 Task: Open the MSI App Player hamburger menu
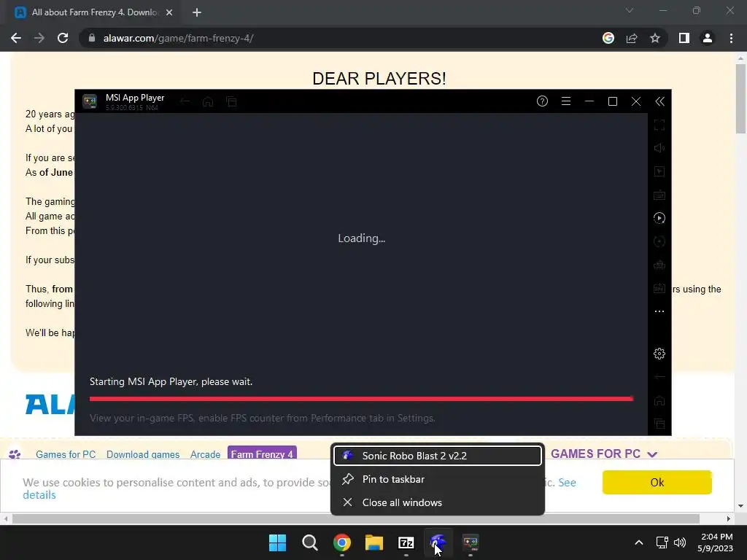566,101
